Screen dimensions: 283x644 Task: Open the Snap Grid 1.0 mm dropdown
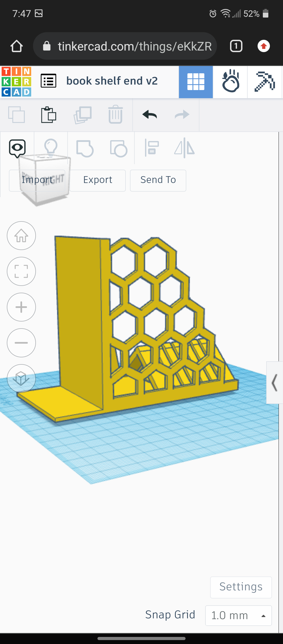[x=238, y=615]
